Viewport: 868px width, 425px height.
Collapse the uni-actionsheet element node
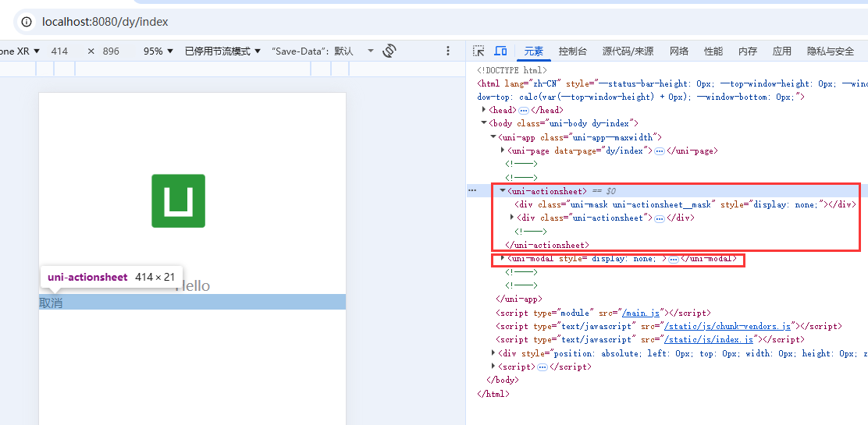[503, 191]
